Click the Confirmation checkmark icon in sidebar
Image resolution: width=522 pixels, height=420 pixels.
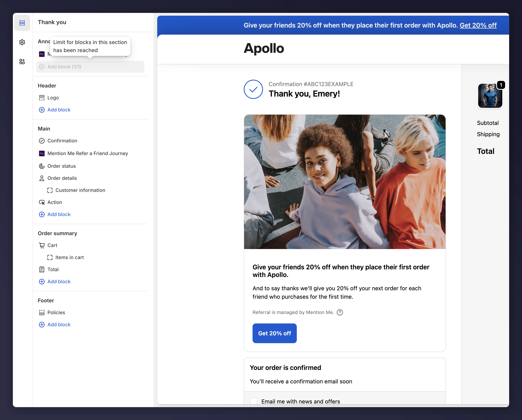point(42,141)
